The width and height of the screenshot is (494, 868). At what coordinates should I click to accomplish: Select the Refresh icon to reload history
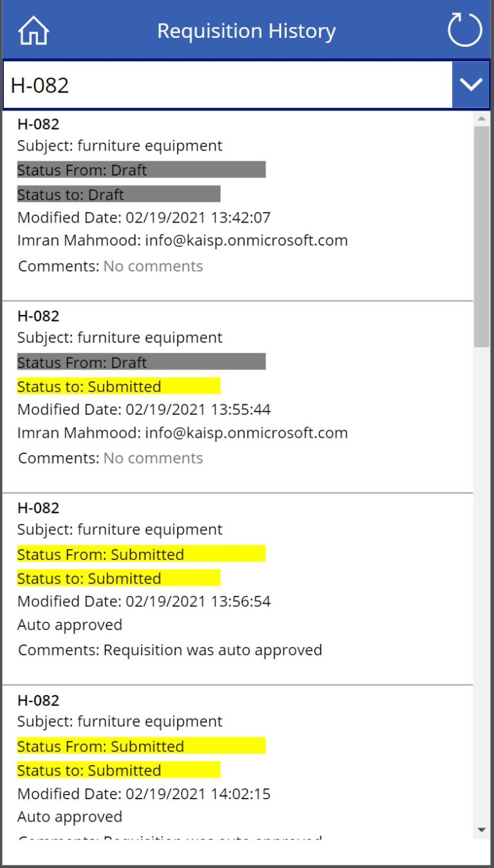click(x=464, y=30)
